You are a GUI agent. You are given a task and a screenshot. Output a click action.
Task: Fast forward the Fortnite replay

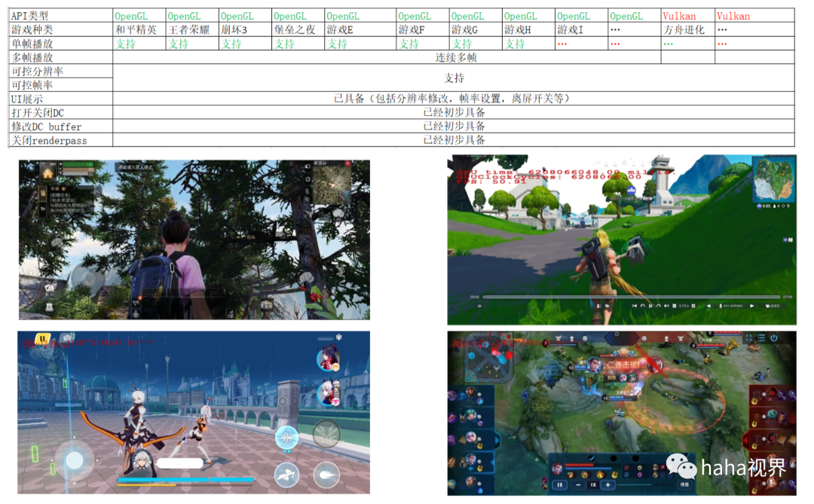tap(658, 306)
